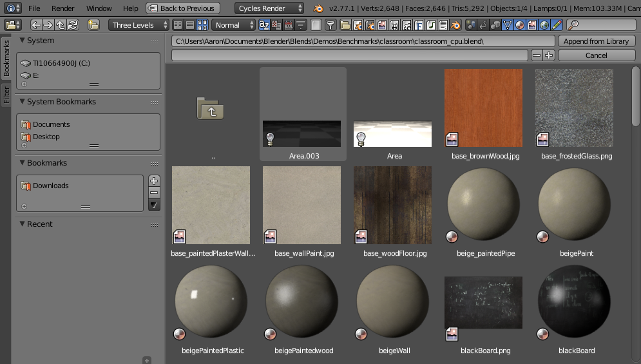Toggle file filtering funnel
The width and height of the screenshot is (641, 364).
pos(330,25)
